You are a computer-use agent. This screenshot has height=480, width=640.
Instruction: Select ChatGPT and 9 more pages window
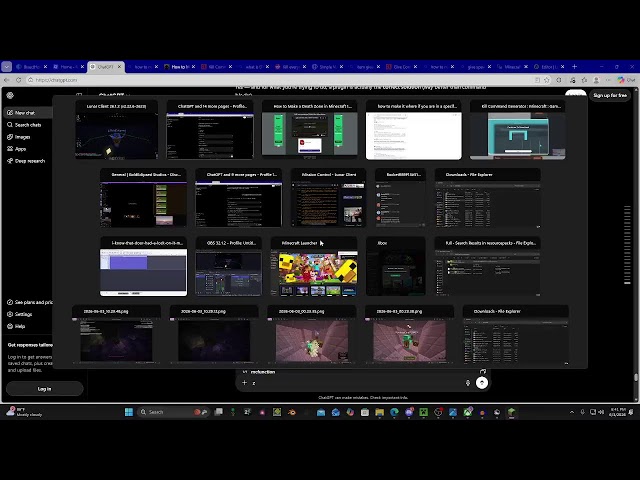click(238, 198)
